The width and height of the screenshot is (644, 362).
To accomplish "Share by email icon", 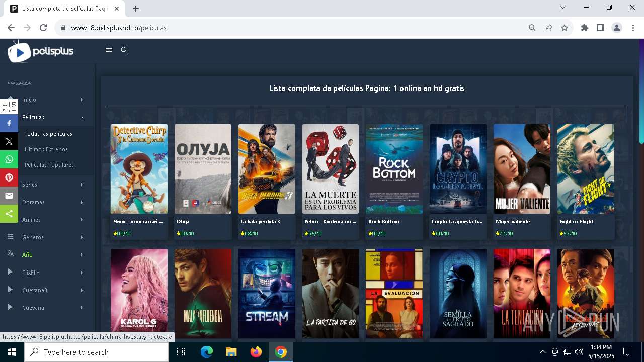I will (9, 196).
